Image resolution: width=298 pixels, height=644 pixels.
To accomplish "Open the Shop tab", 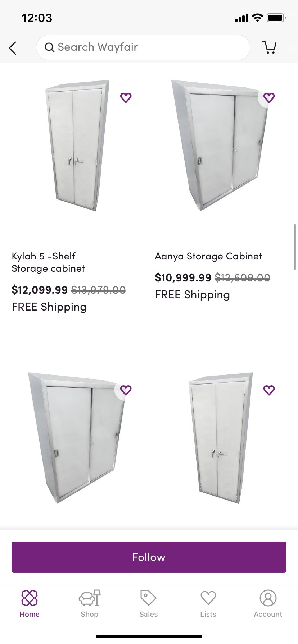I will click(89, 604).
